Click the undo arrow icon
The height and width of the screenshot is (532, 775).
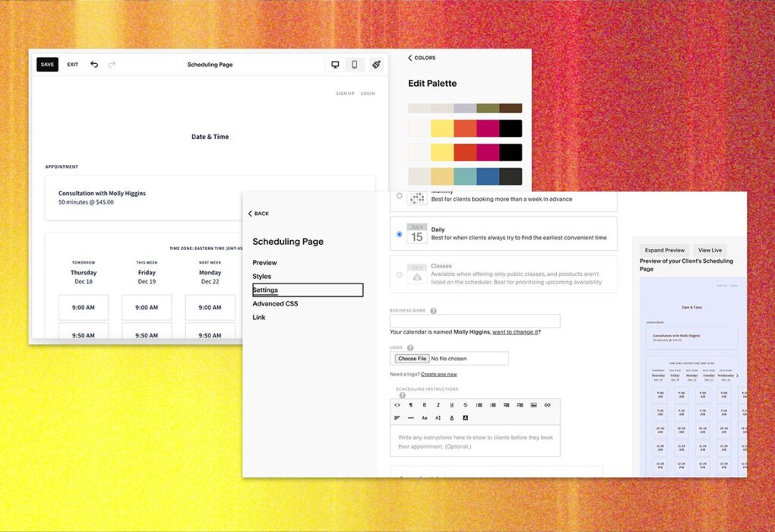point(94,65)
